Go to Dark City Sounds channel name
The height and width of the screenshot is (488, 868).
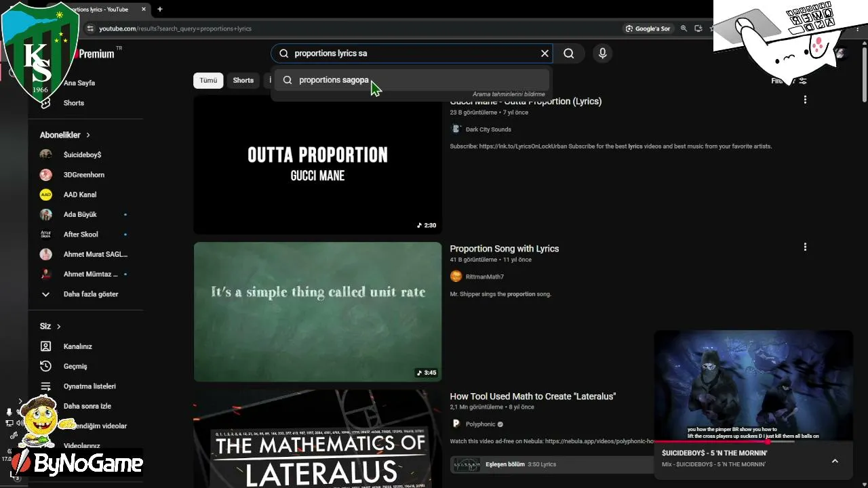click(x=488, y=129)
